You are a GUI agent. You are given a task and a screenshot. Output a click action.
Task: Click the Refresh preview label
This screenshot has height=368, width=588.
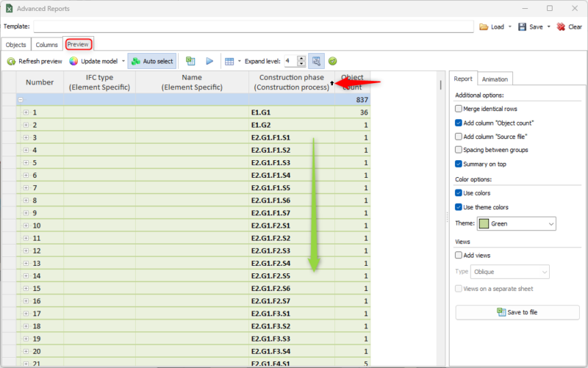(x=40, y=61)
